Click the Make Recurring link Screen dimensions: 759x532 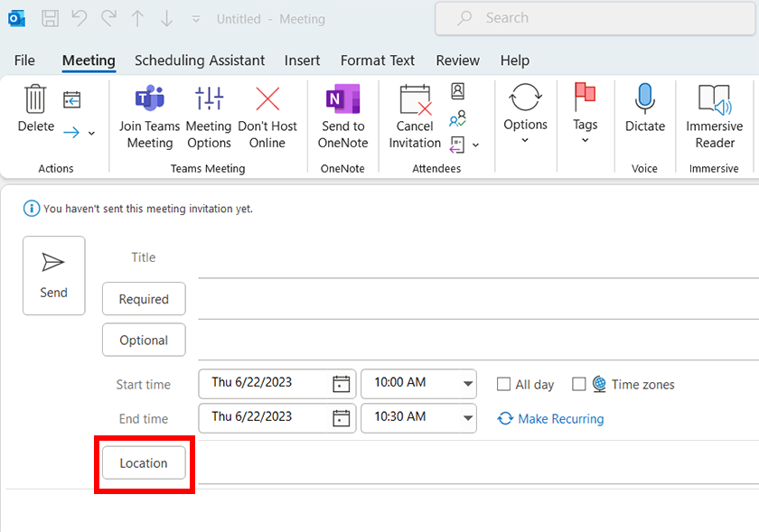tap(560, 419)
